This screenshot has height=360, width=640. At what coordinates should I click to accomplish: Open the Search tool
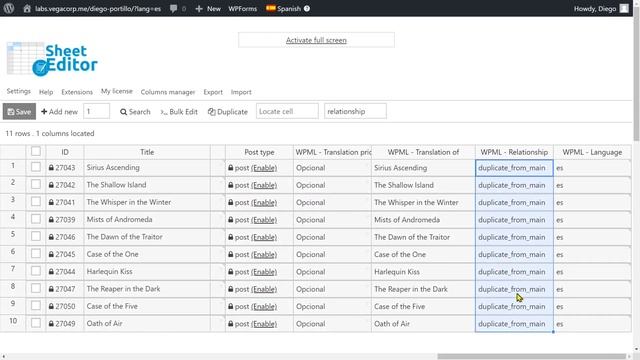[x=135, y=111]
